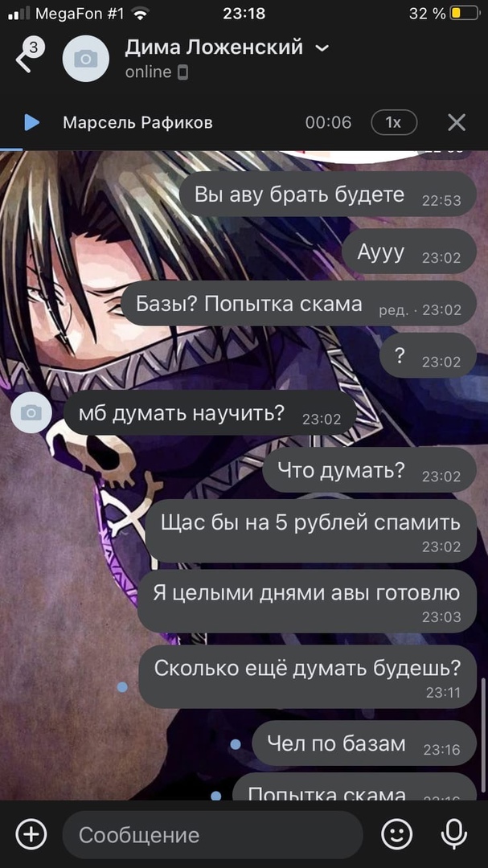Tap the message Сколько ещё думать будешь?
Screen dimensions: 488x868
(x=307, y=677)
